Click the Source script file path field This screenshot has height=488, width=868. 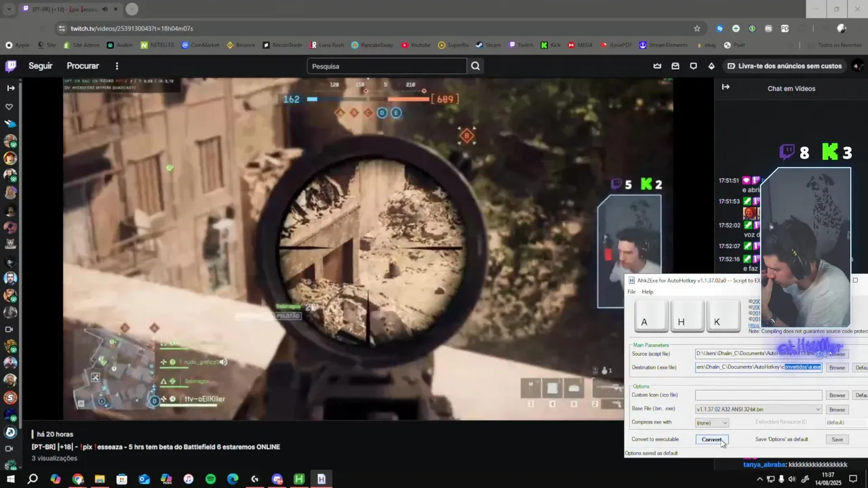tap(758, 354)
